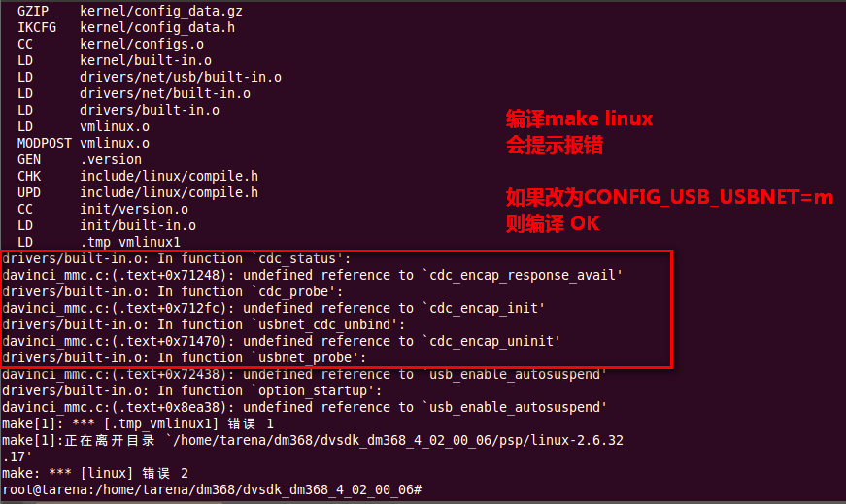This screenshot has width=846, height=504.
Task: Click the drivers/net/usb/built-in.o line
Action: pos(149,77)
